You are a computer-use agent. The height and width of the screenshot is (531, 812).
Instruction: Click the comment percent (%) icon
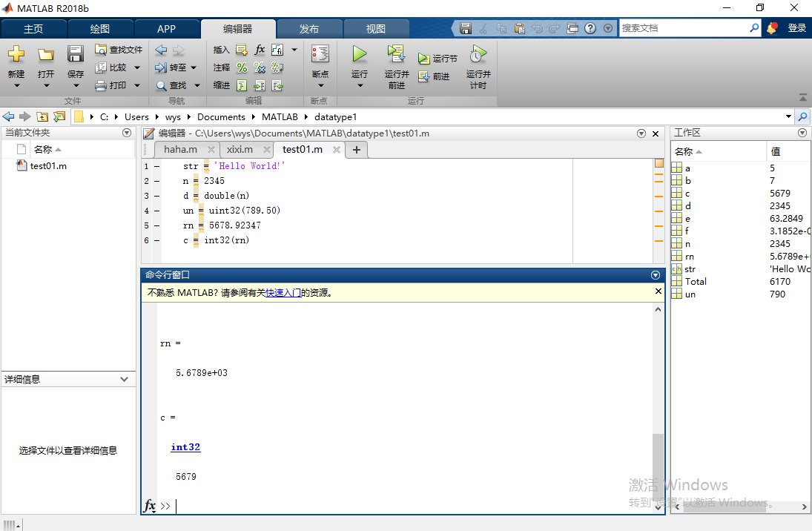click(x=242, y=67)
